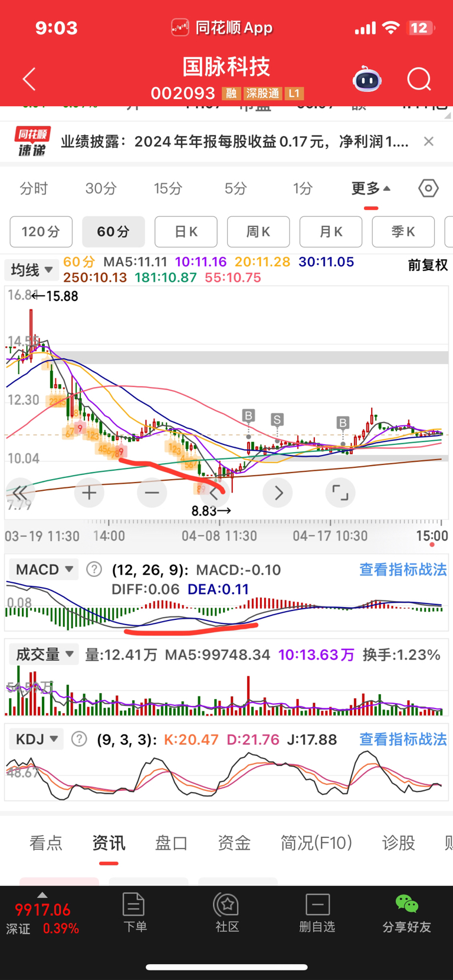
Task: Tap the first B buy marker
Action: pyautogui.click(x=248, y=416)
